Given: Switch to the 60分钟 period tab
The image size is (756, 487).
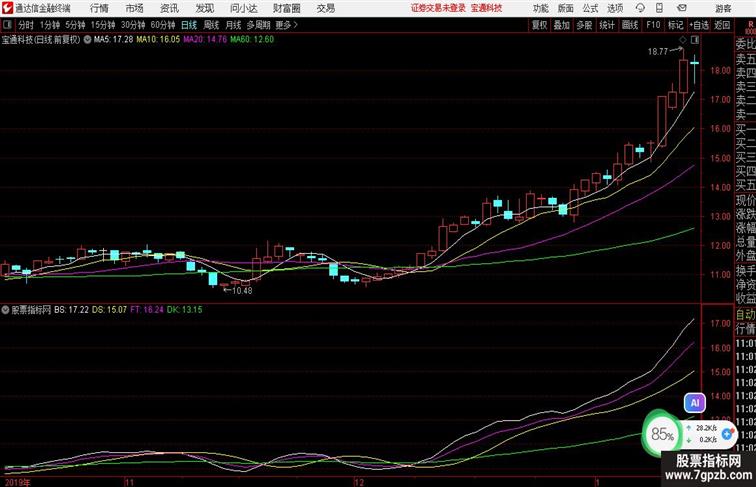Looking at the screenshot, I should point(162,25).
